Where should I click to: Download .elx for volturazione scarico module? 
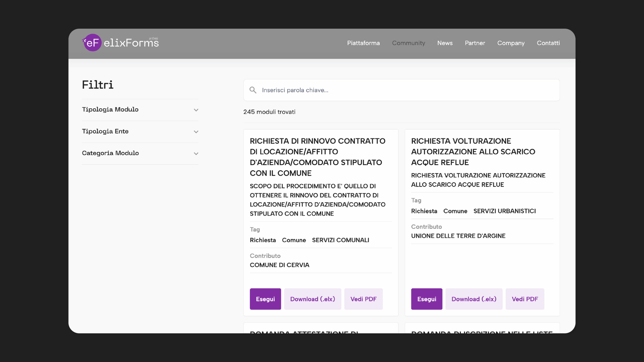point(474,299)
